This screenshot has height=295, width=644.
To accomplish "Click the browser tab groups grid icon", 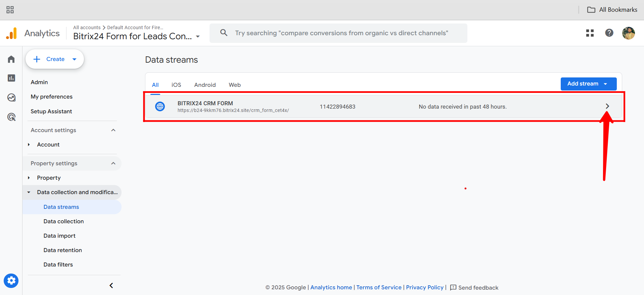I will coord(10,10).
